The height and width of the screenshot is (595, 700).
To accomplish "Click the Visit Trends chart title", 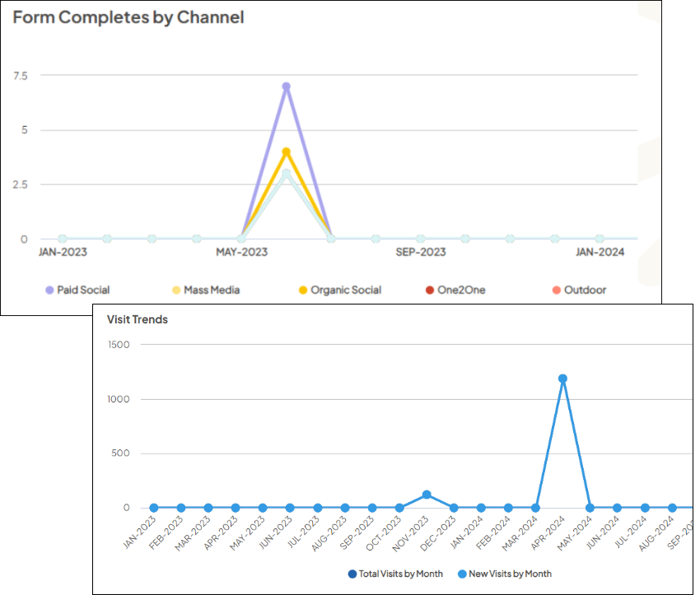I will pyautogui.click(x=138, y=319).
